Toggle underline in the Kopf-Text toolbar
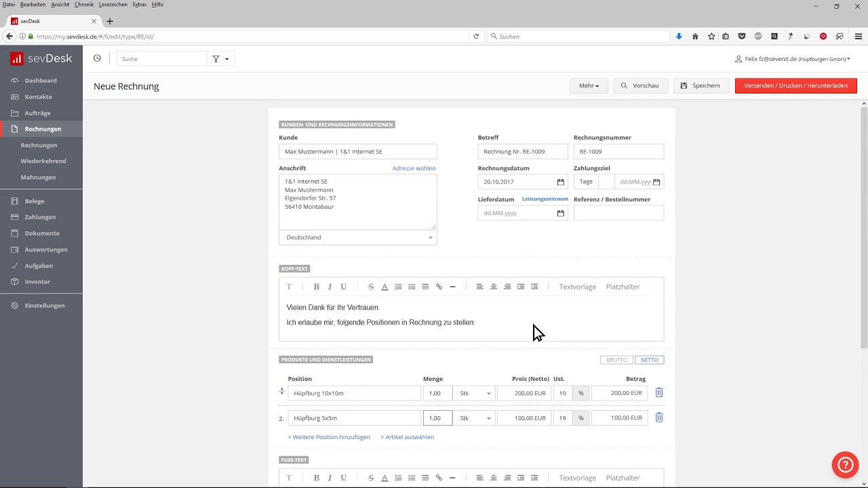This screenshot has width=868, height=488. coord(343,287)
